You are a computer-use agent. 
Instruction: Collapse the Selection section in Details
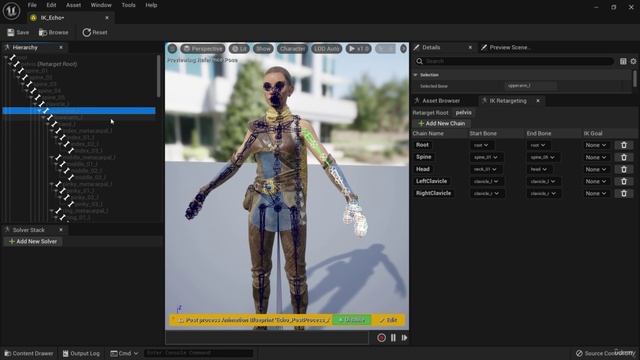[x=416, y=75]
